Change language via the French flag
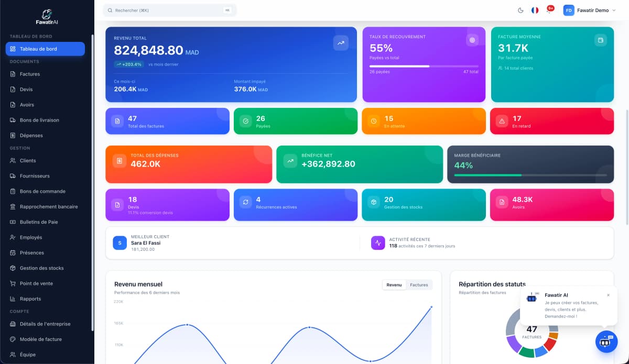The height and width of the screenshot is (364, 629). tap(534, 10)
